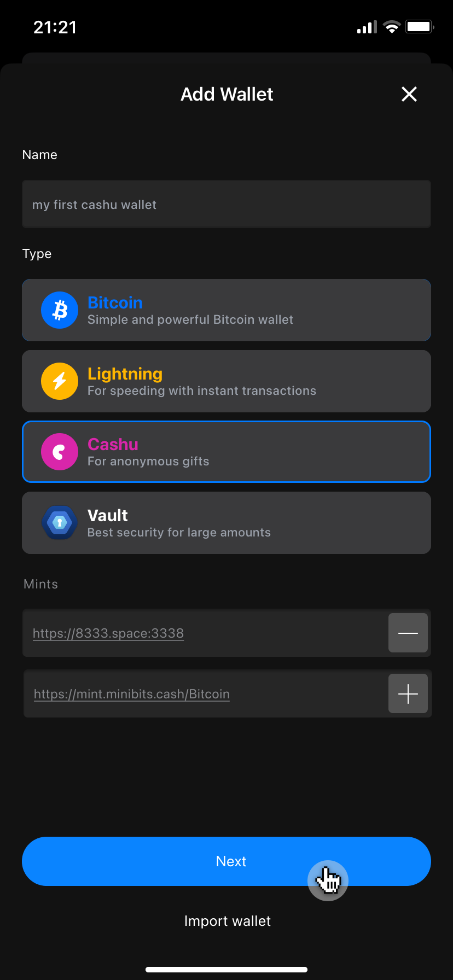The image size is (453, 980).
Task: Tap the home indicator bar
Action: 226,970
